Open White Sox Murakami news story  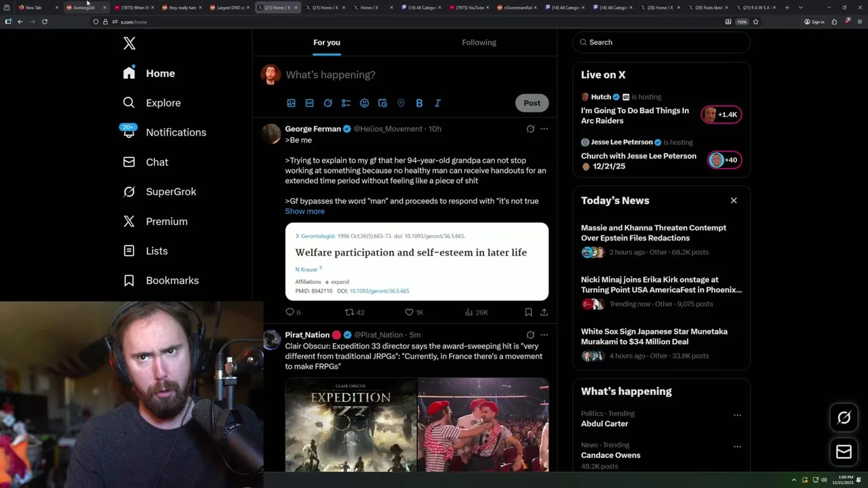click(661, 345)
